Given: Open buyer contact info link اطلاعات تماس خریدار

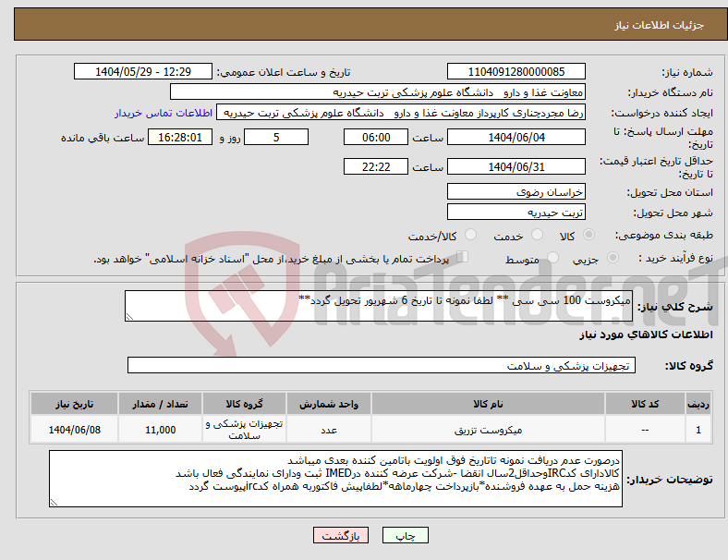Looking at the screenshot, I should click(x=164, y=113).
